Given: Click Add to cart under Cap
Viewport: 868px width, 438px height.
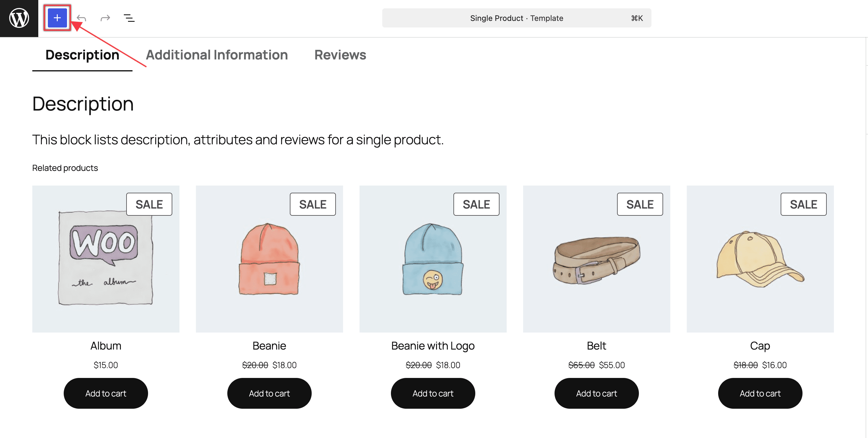Looking at the screenshot, I should 760,393.
